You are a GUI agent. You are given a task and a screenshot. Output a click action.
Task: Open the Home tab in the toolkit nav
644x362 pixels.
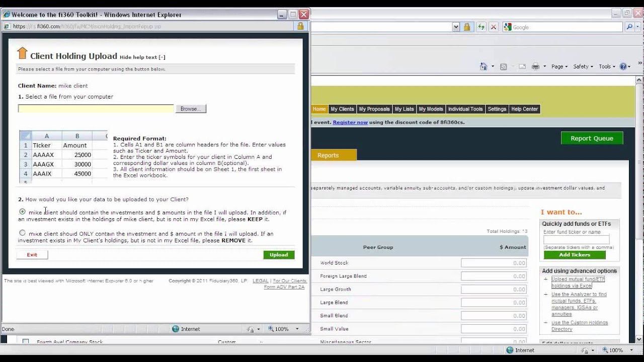coord(319,109)
